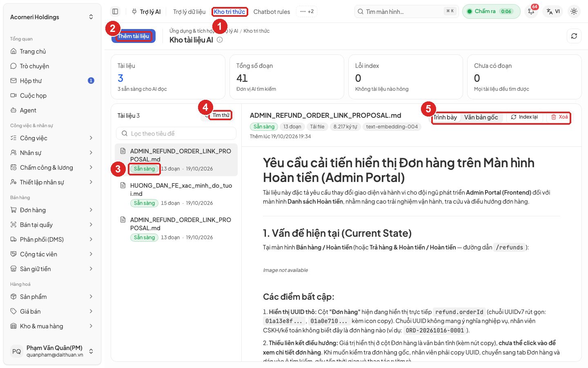The height and width of the screenshot is (368, 588).
Task: Expand Thiết lập nhân sự chevron
Action: point(91,182)
